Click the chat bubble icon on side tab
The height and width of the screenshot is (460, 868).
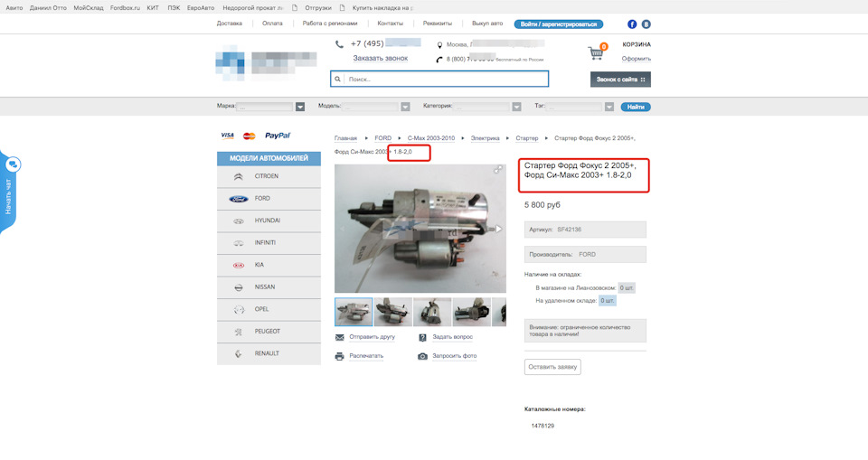(x=13, y=164)
